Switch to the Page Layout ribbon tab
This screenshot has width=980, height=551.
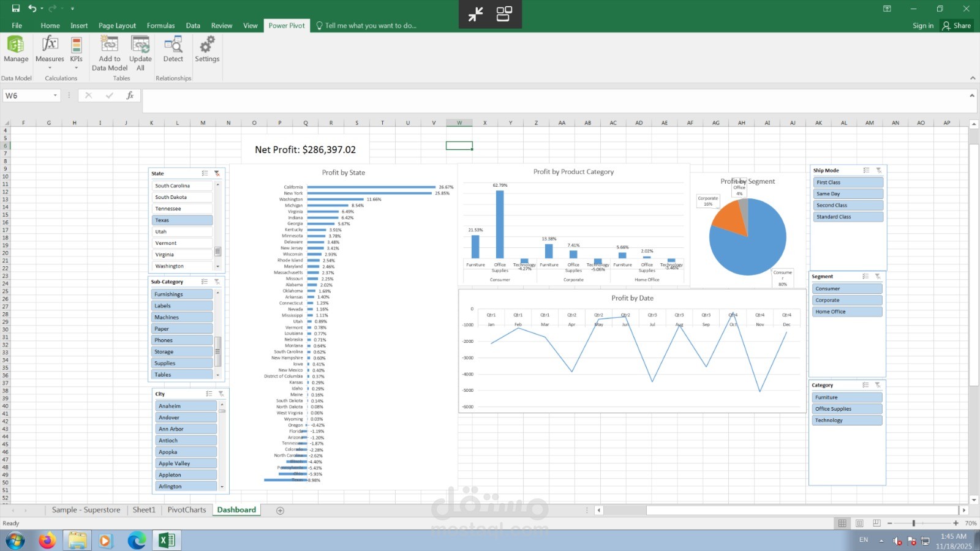coord(117,26)
